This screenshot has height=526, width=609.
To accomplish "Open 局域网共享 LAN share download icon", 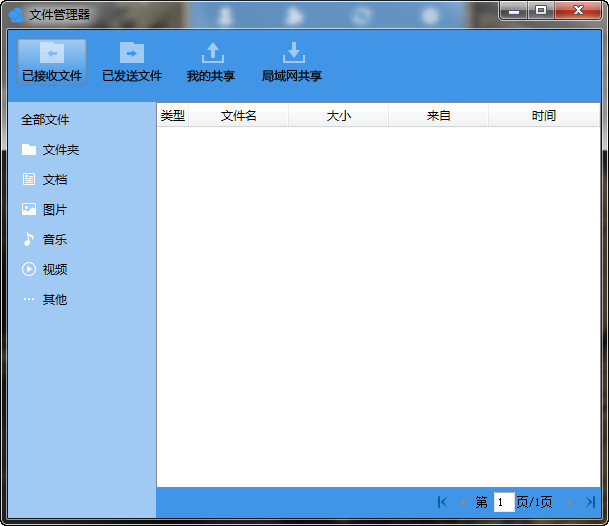I will click(293, 53).
